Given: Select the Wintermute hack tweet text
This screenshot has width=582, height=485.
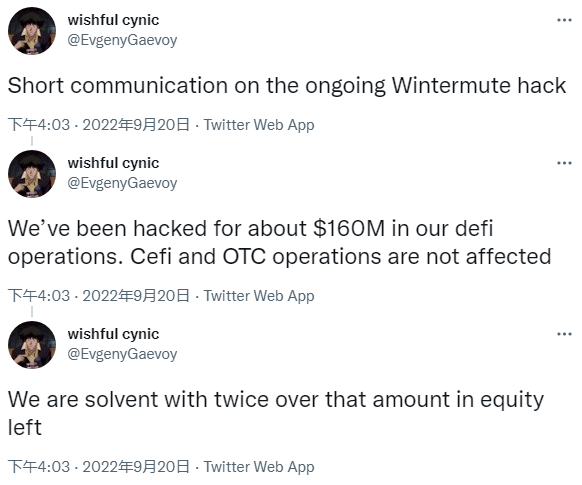Looking at the screenshot, I should (287, 86).
